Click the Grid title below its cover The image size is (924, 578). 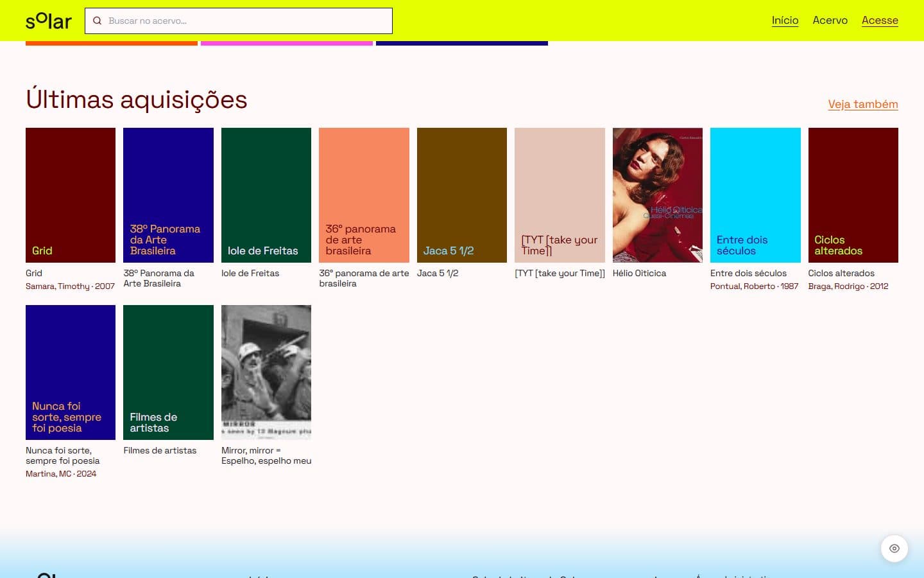tap(34, 273)
